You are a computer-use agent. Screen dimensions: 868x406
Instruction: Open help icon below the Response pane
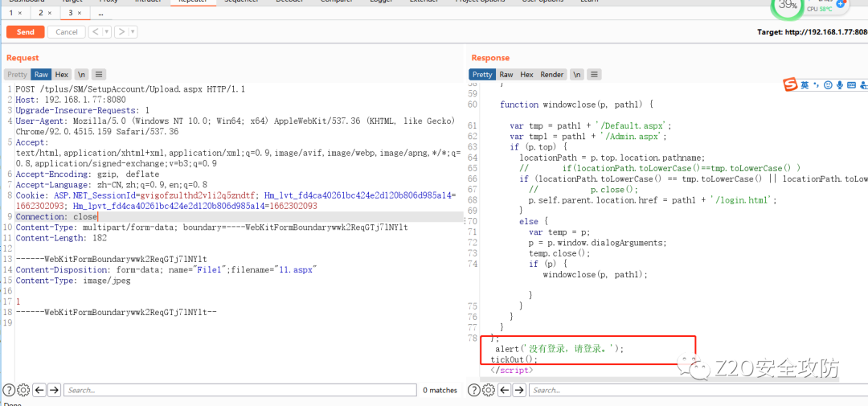coord(474,390)
